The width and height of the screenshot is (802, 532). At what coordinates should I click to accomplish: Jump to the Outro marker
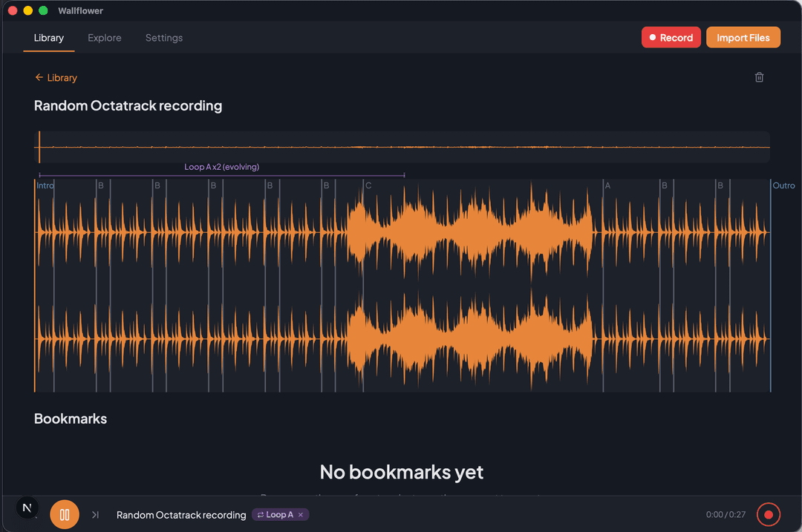pos(783,185)
